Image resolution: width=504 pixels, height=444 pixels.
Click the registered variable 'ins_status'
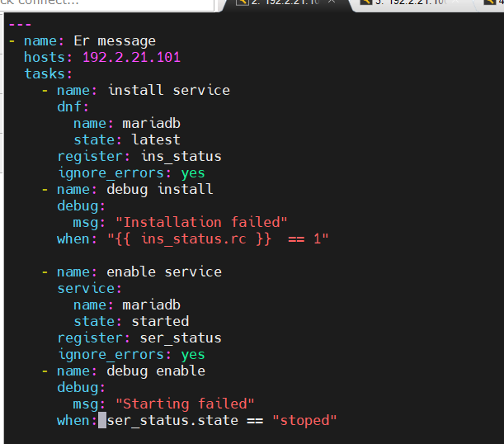[x=181, y=156]
